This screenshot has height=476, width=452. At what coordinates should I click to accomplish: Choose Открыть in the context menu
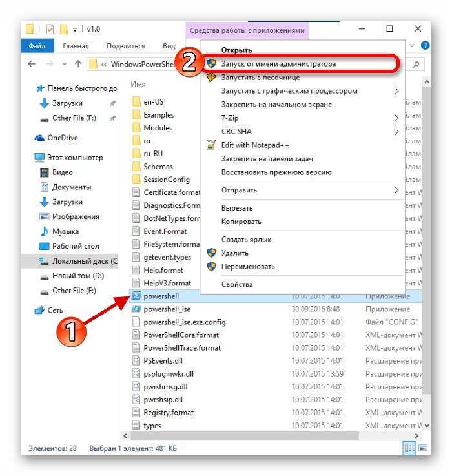pos(302,50)
